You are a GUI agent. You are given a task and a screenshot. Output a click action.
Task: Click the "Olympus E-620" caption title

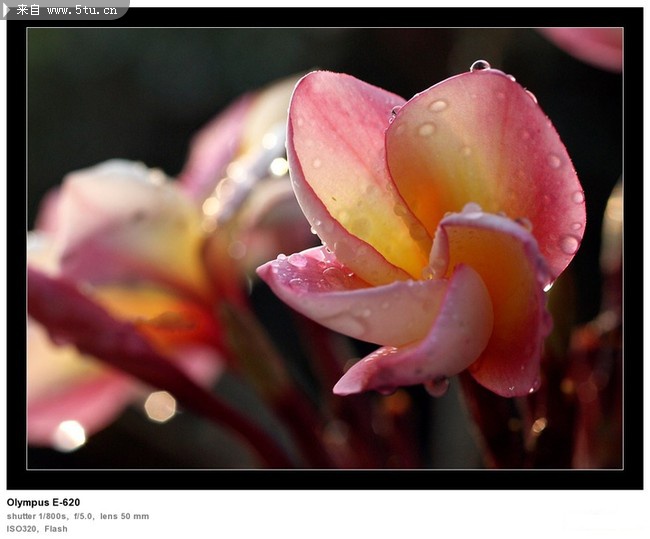(43, 503)
